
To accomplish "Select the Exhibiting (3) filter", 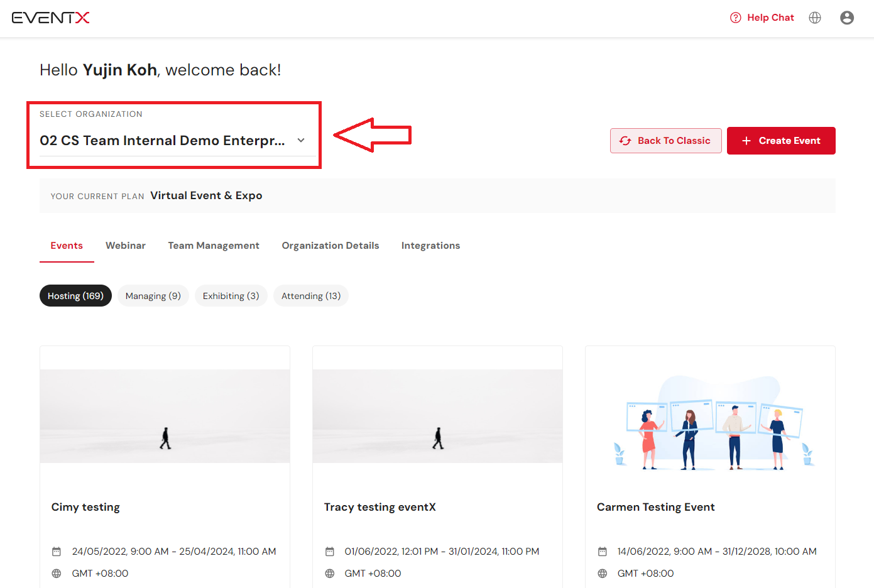I will 231,296.
